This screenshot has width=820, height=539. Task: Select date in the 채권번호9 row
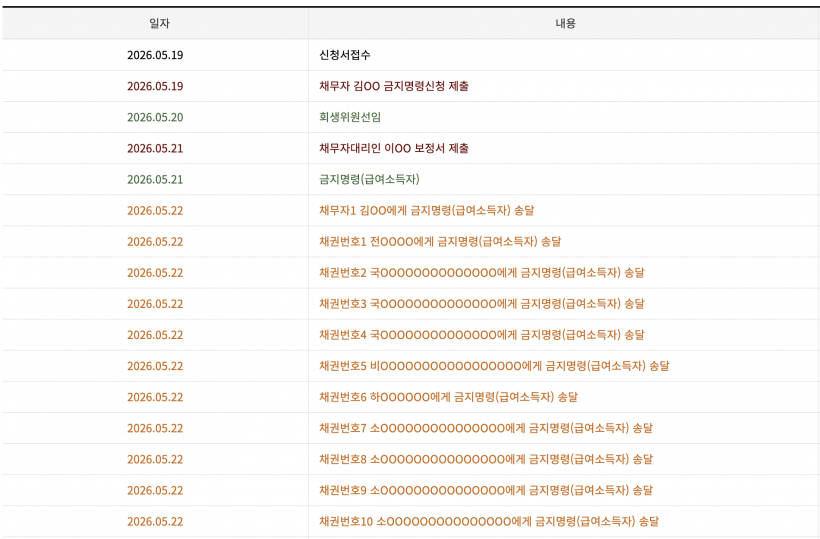point(155,490)
